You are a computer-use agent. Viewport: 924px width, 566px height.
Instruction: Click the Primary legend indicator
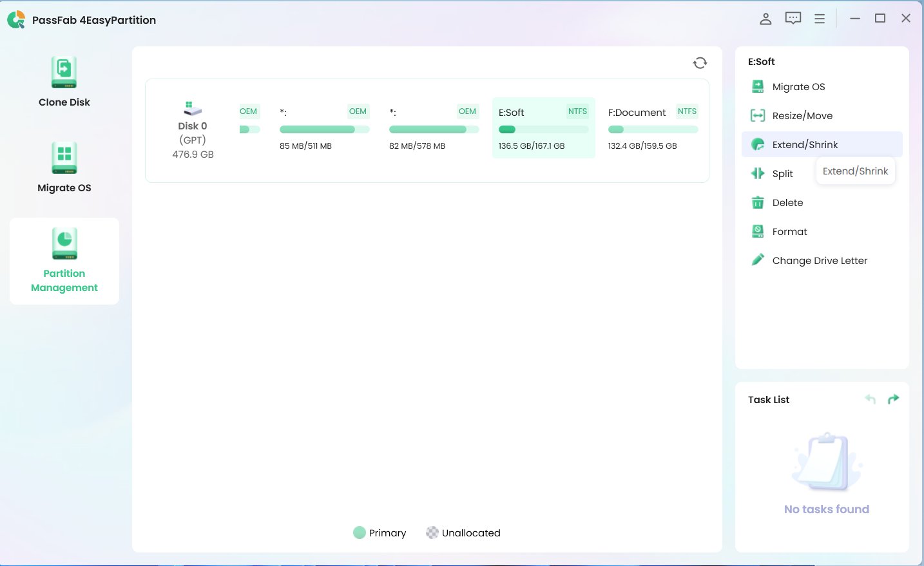coord(360,533)
